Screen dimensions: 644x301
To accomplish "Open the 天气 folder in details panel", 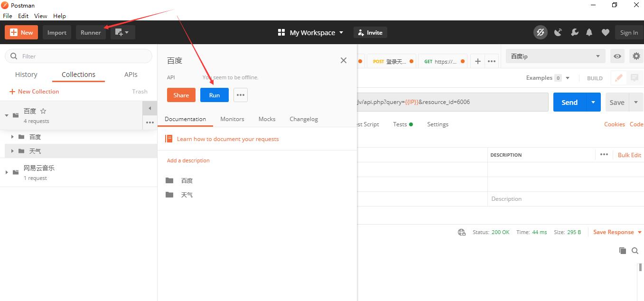I will [187, 195].
